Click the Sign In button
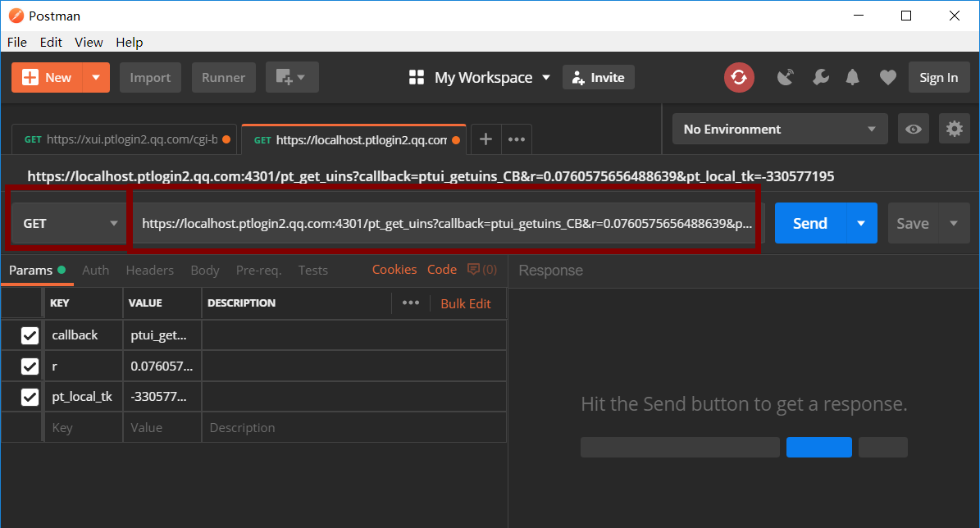The width and height of the screenshot is (980, 528). click(939, 78)
